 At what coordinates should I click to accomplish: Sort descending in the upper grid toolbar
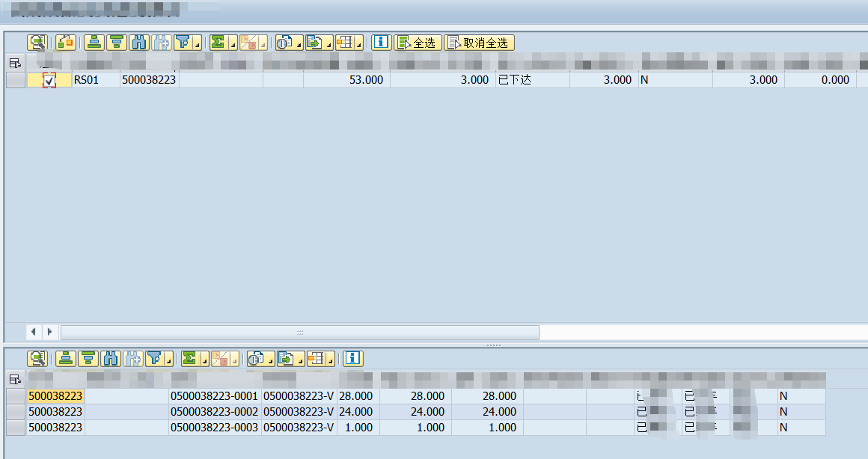pos(117,43)
